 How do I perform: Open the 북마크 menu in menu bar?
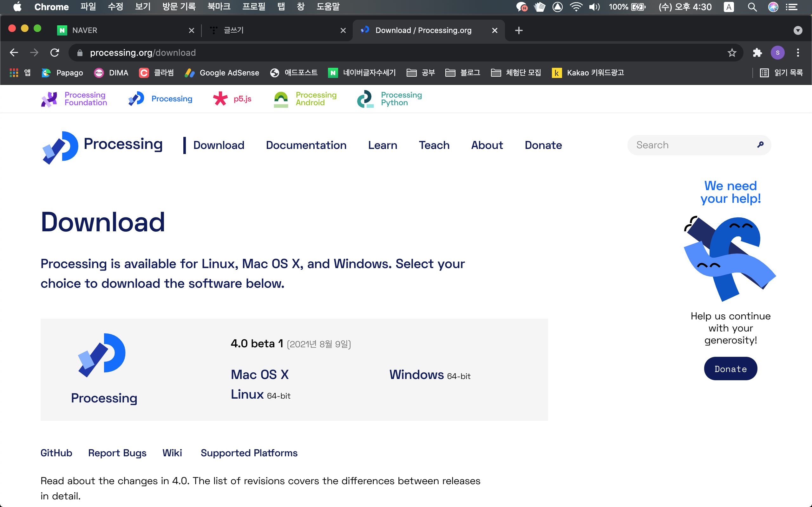click(x=219, y=7)
